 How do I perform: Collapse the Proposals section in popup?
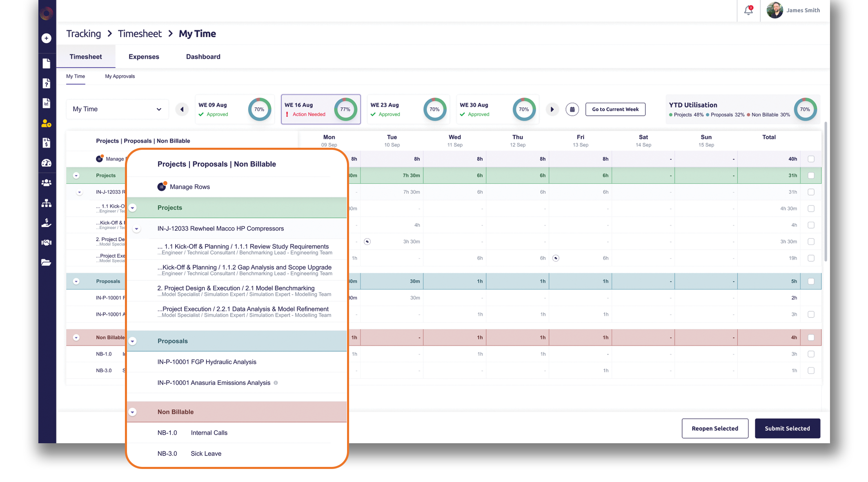(x=133, y=341)
